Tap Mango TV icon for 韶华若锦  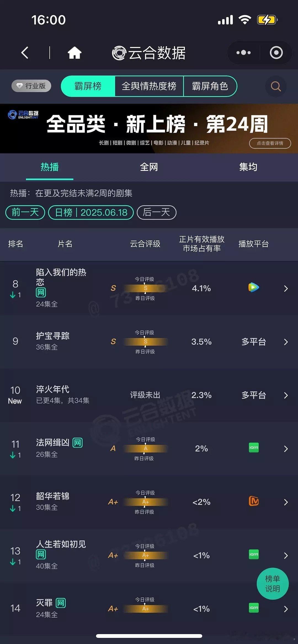click(254, 501)
